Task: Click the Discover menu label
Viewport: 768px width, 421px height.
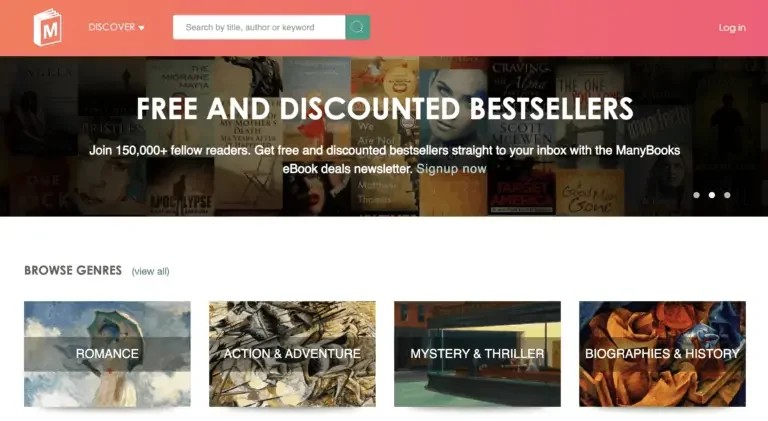Action: coord(112,27)
